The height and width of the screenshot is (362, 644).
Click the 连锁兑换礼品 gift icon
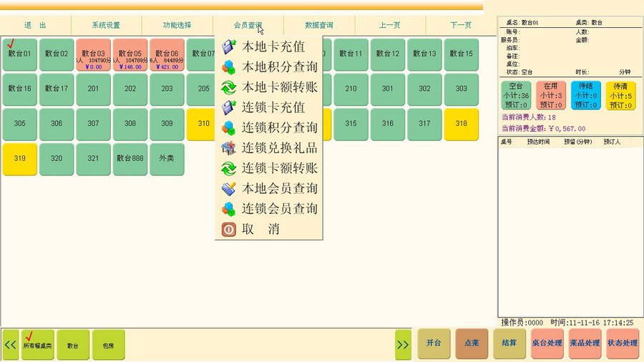coord(229,148)
